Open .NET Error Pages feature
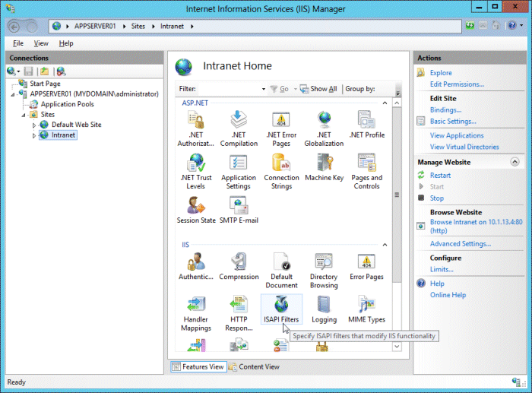Viewport: 532px width, 393px height. click(x=281, y=128)
